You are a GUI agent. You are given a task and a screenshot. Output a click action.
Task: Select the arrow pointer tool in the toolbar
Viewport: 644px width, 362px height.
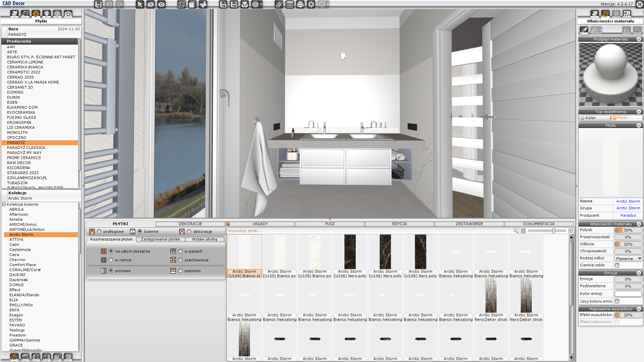(140, 4)
